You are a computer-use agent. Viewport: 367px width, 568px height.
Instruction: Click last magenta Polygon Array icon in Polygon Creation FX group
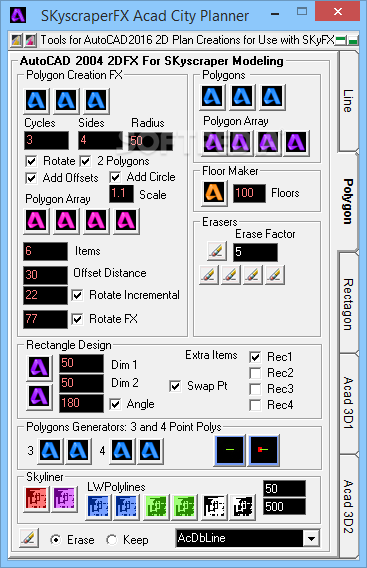126,221
